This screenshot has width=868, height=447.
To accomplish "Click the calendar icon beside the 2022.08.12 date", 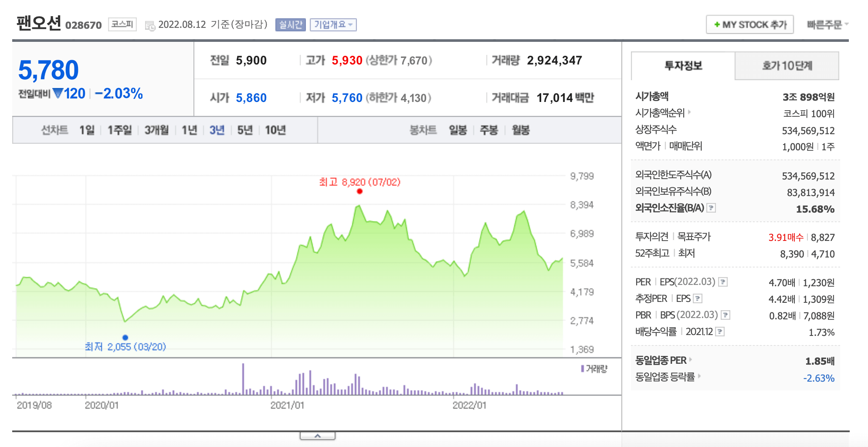I will pyautogui.click(x=150, y=26).
